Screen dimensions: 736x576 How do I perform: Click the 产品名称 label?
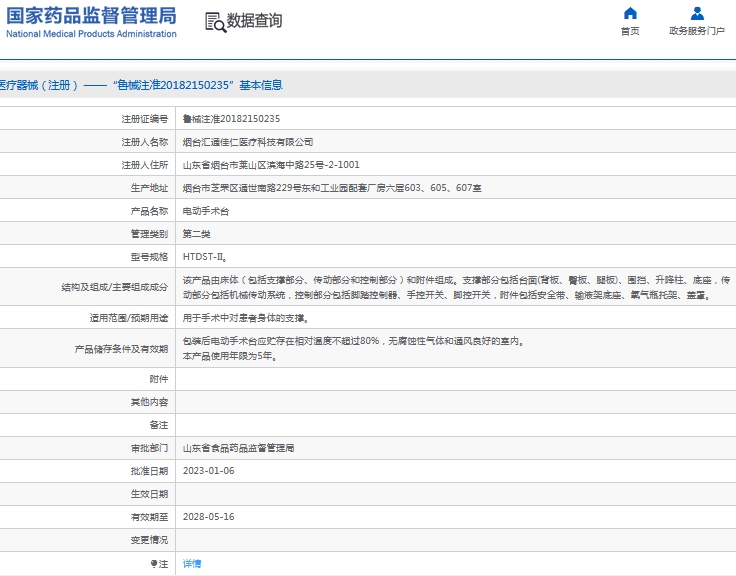pyautogui.click(x=149, y=211)
